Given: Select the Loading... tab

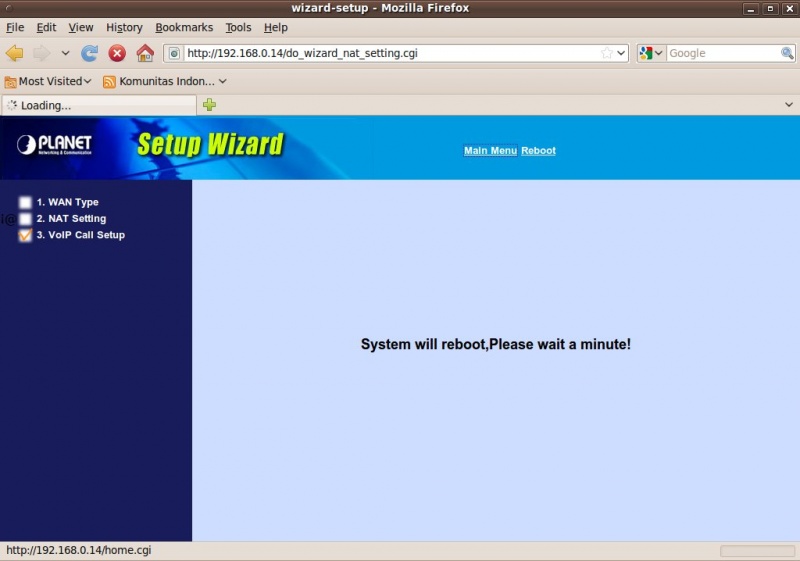Looking at the screenshot, I should (x=99, y=105).
